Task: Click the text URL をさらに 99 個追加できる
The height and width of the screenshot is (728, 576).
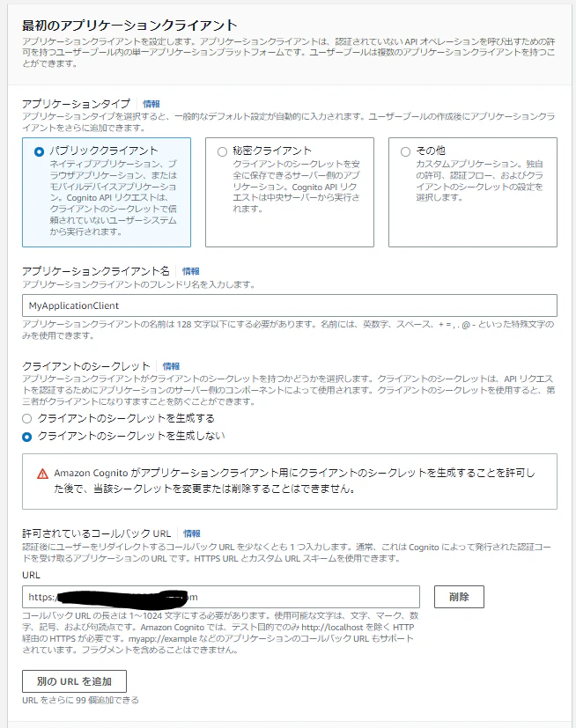Action: (80, 700)
